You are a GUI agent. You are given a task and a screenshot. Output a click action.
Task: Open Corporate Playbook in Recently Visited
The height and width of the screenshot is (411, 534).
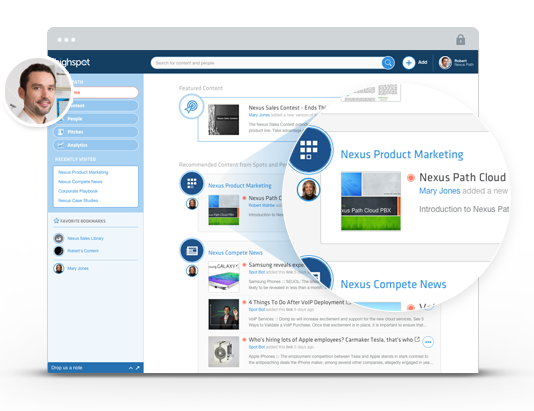pos(78,191)
